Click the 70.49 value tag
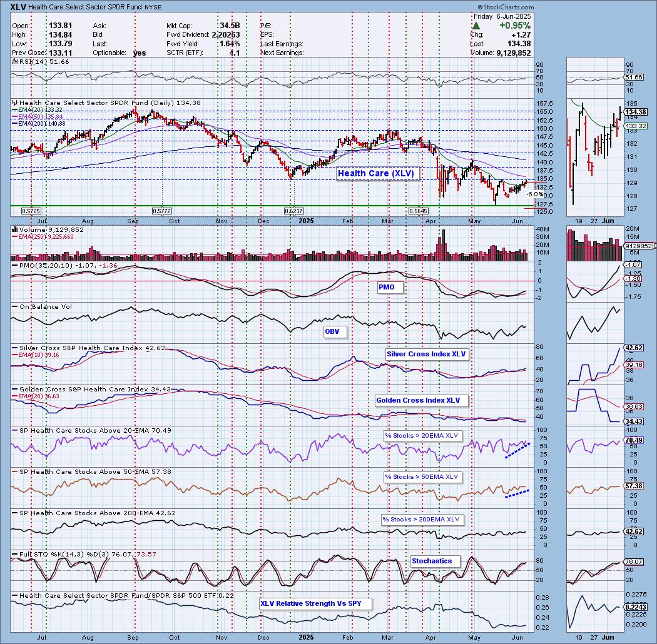The height and width of the screenshot is (644, 657). [x=634, y=440]
